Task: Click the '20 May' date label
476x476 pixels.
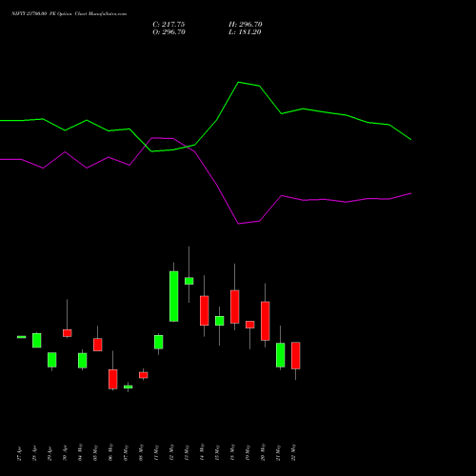Action: (263, 452)
